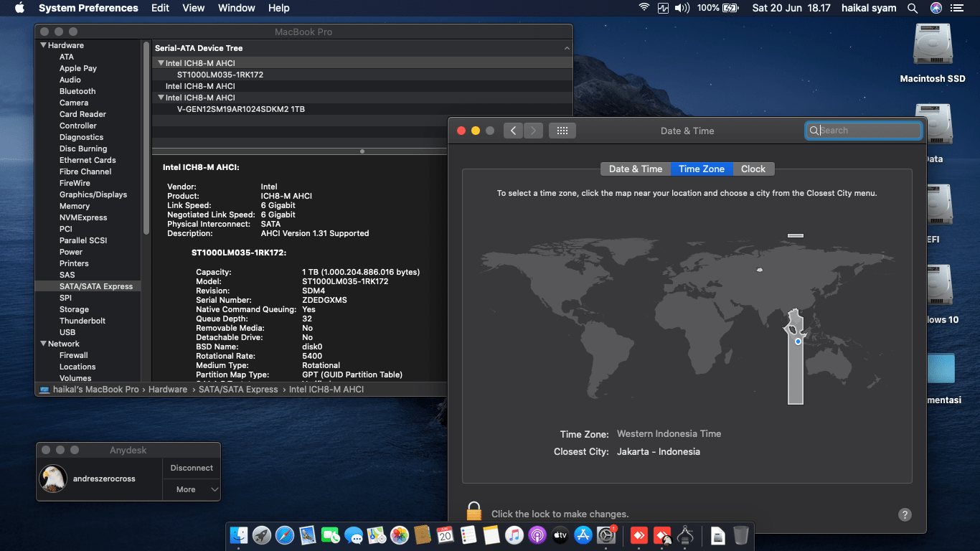Open the Macintosh SSD desktop drive
Screen dimensions: 980x551
point(933,54)
